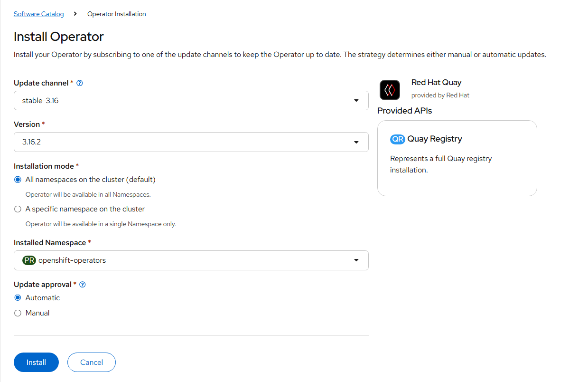Enable Automatic update approval
This screenshot has height=382, width=588.
coord(18,298)
